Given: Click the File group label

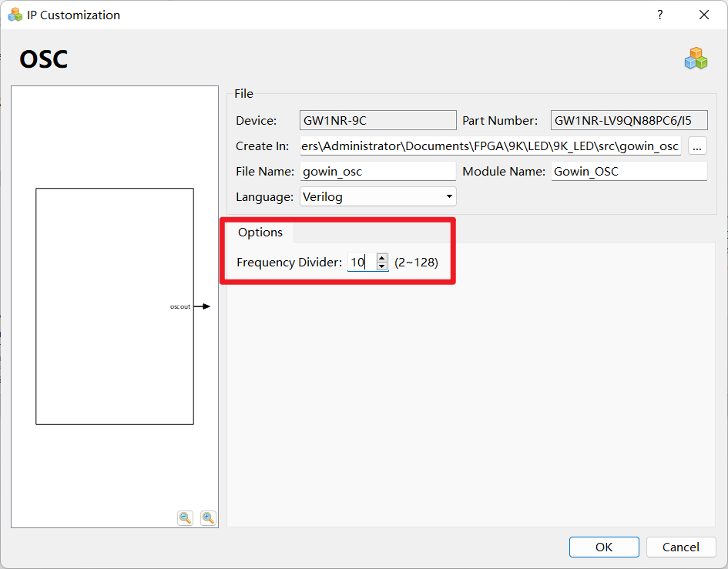Looking at the screenshot, I should click(243, 94).
